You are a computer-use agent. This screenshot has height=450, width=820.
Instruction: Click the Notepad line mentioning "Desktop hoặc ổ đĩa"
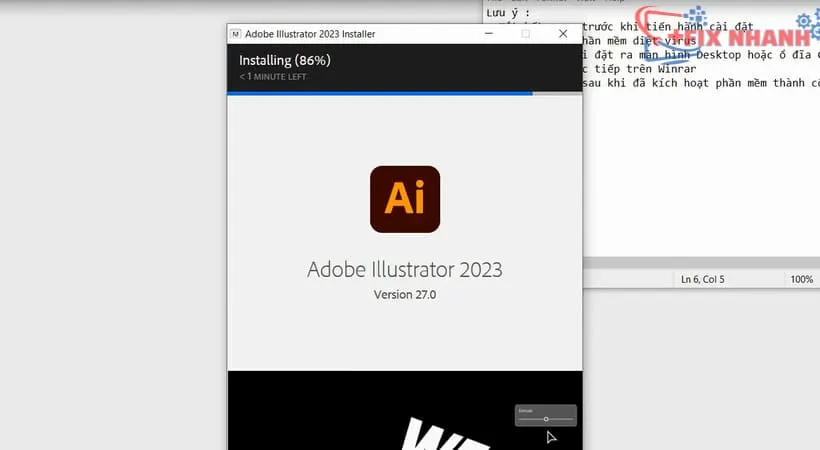click(701, 54)
